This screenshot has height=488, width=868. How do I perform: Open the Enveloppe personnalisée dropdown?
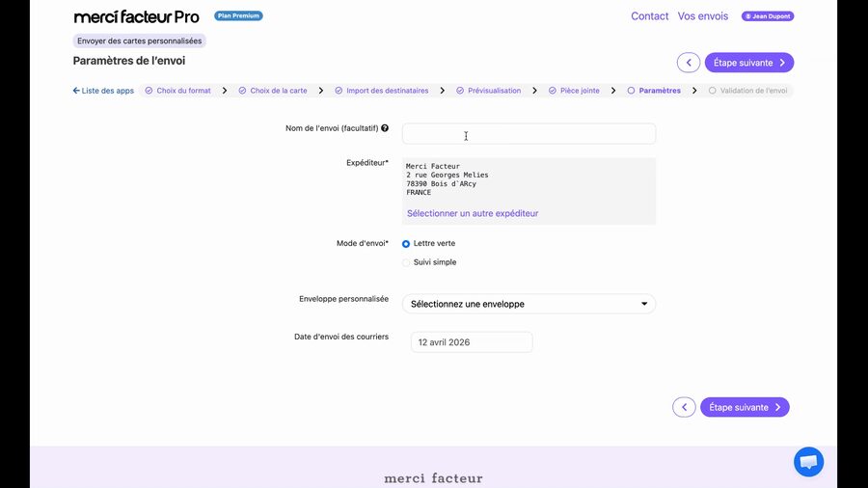tap(529, 304)
